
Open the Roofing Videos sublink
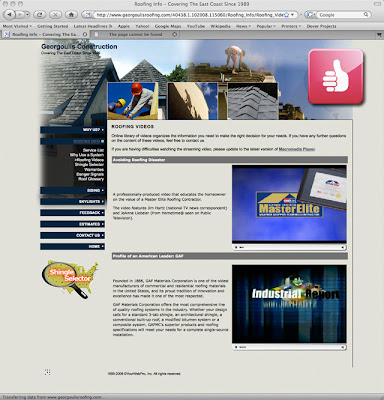pos(89,160)
